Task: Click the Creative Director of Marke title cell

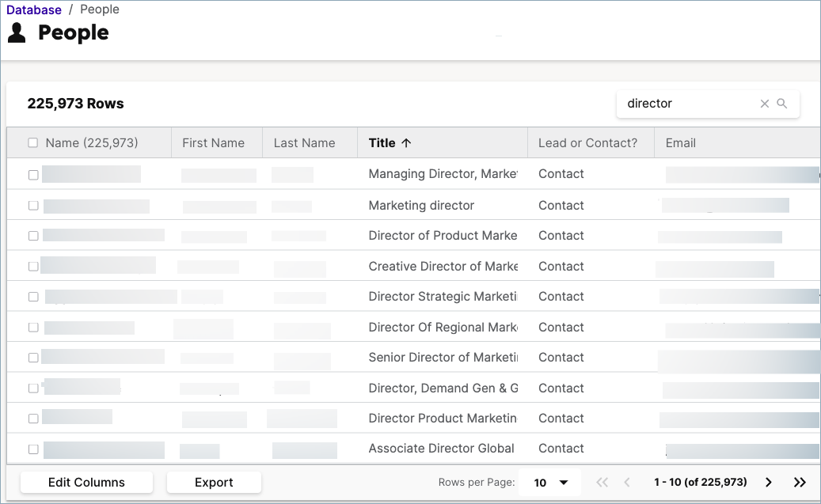Action: click(x=443, y=267)
